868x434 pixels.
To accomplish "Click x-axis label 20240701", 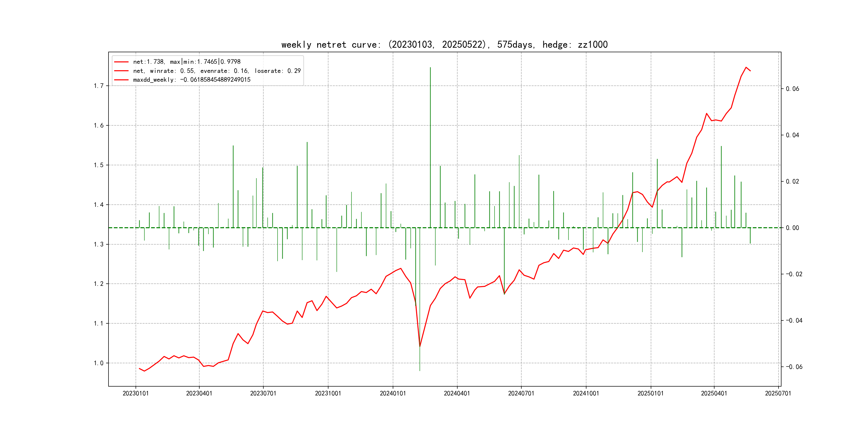I will click(521, 393).
